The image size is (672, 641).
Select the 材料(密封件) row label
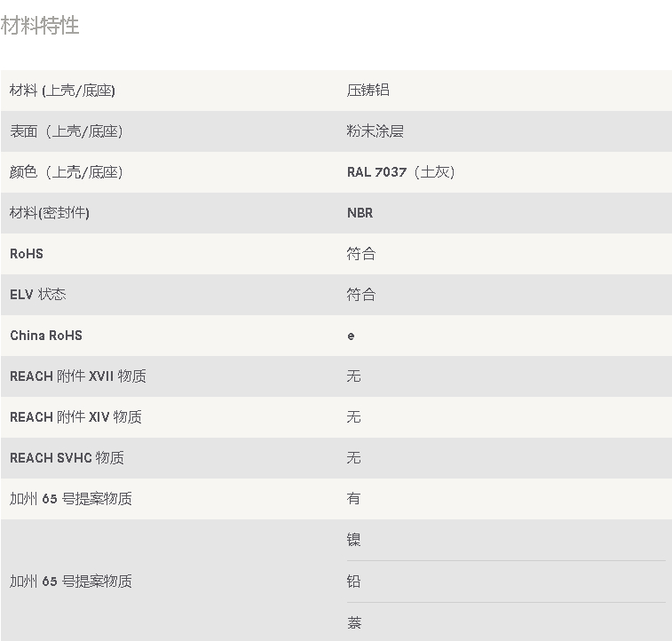50,213
